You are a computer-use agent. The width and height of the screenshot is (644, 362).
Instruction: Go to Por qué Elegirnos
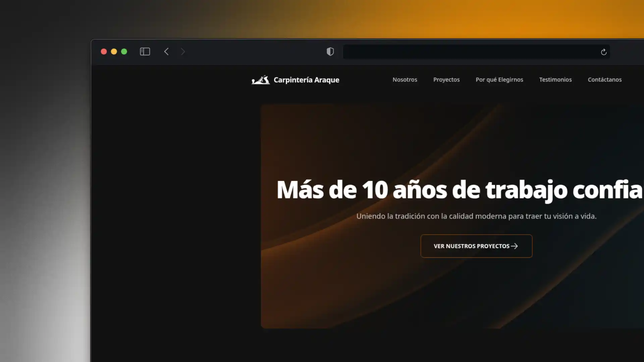(x=499, y=80)
